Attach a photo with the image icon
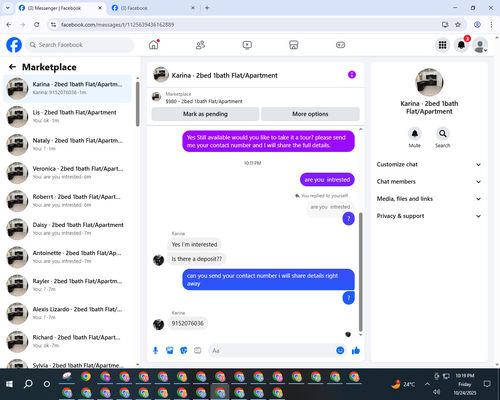Image resolution: width=500 pixels, height=400 pixels. pyautogui.click(x=170, y=350)
